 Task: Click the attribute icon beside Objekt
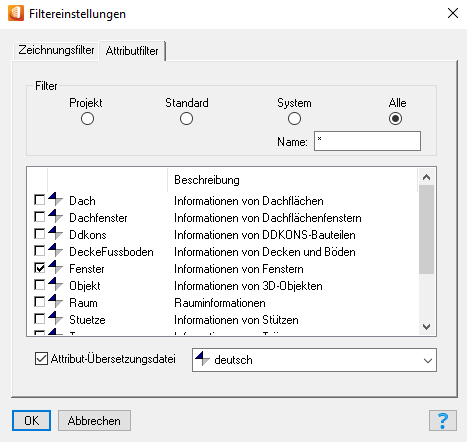[55, 284]
